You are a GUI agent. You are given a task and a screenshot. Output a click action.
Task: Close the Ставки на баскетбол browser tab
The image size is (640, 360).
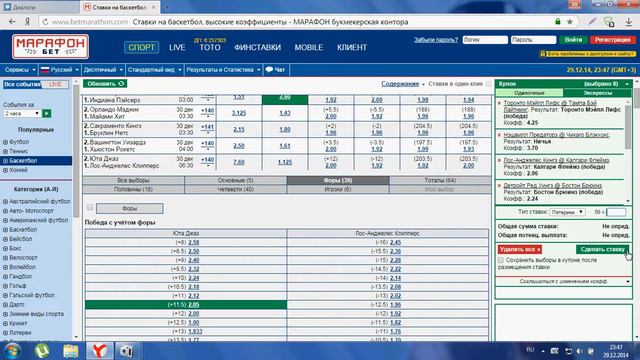[x=153, y=7]
